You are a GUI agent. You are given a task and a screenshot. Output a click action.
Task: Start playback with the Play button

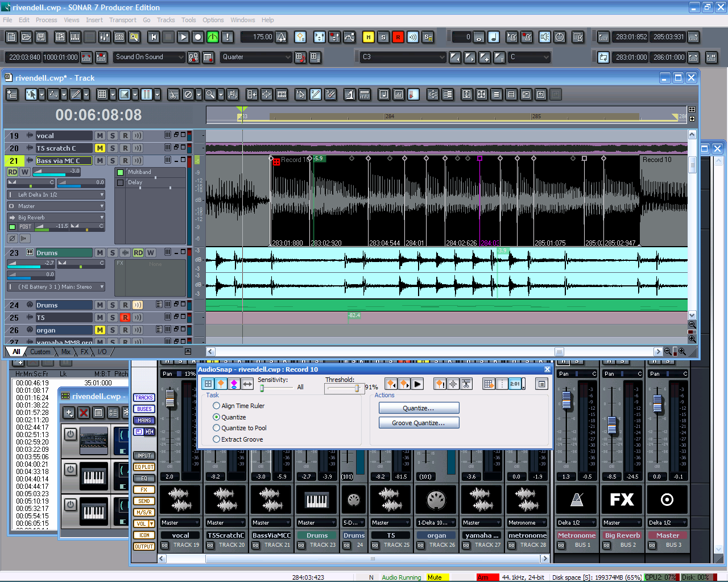[x=183, y=37]
